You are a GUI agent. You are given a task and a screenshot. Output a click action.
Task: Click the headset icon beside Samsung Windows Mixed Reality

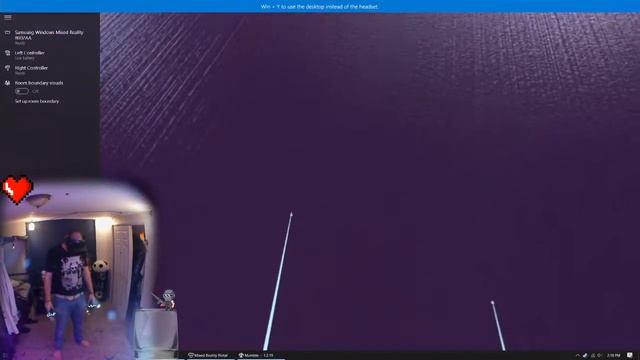click(x=7, y=32)
